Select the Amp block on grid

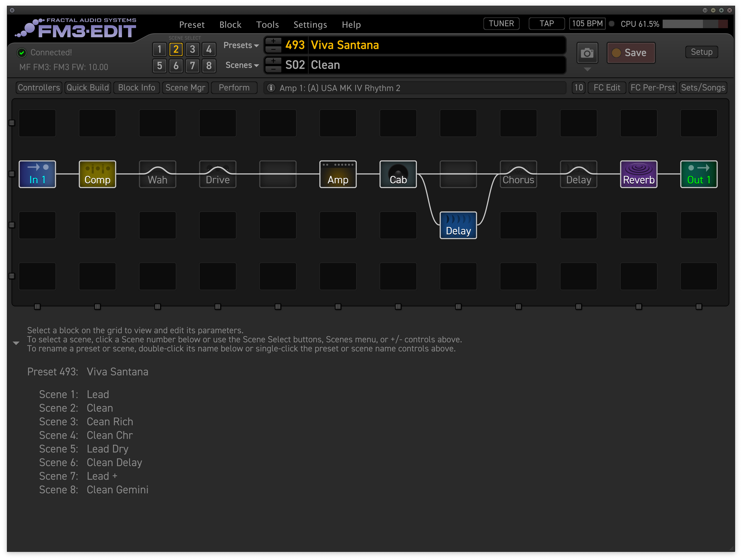coord(338,174)
